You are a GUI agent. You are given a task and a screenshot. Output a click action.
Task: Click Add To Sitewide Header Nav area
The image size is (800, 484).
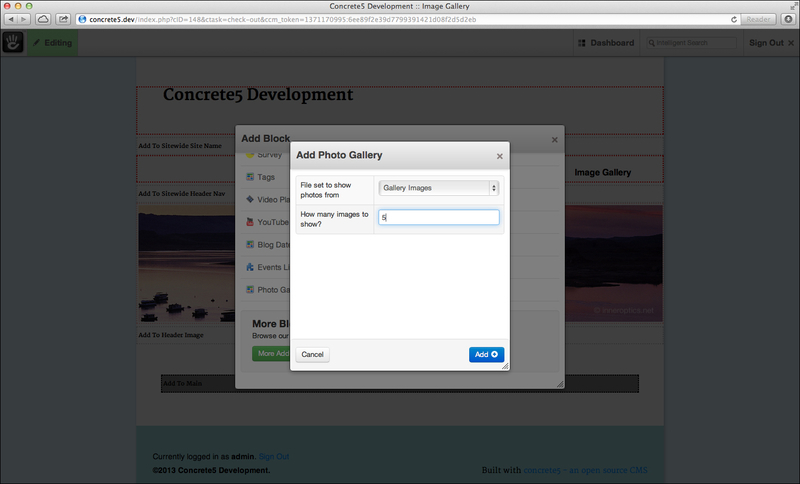[x=182, y=194]
